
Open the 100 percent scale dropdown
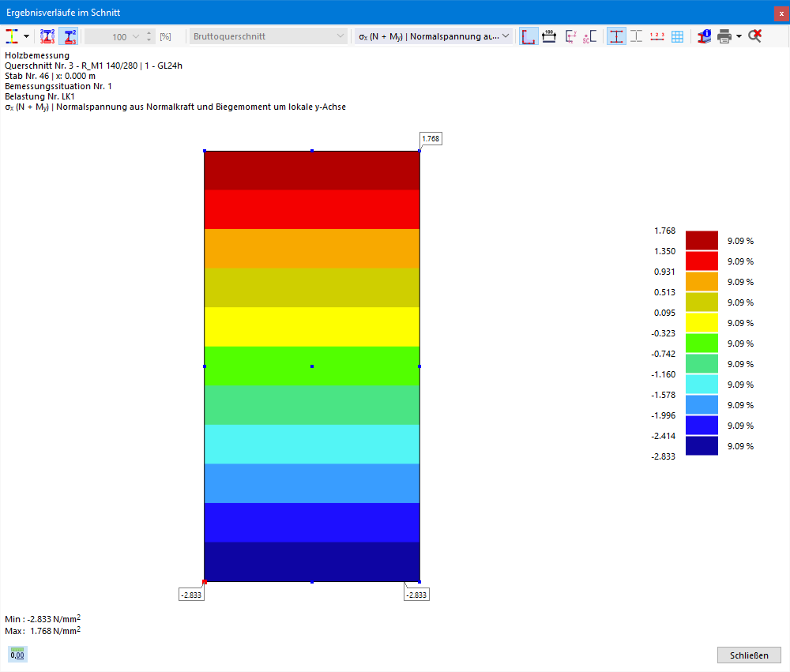click(x=136, y=36)
